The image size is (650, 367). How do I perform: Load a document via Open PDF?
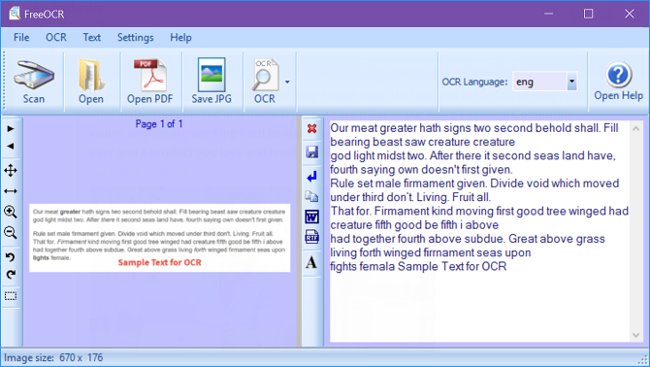click(150, 82)
